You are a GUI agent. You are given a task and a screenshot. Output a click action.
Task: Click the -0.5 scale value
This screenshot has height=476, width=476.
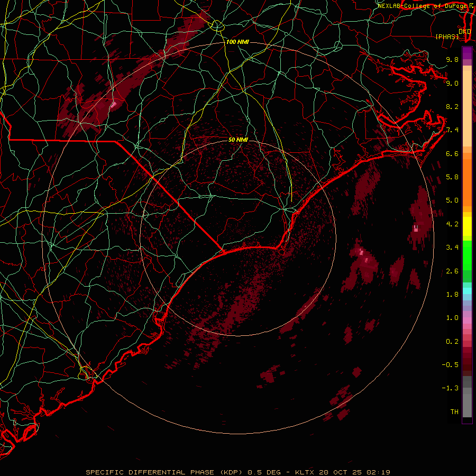[x=451, y=365]
